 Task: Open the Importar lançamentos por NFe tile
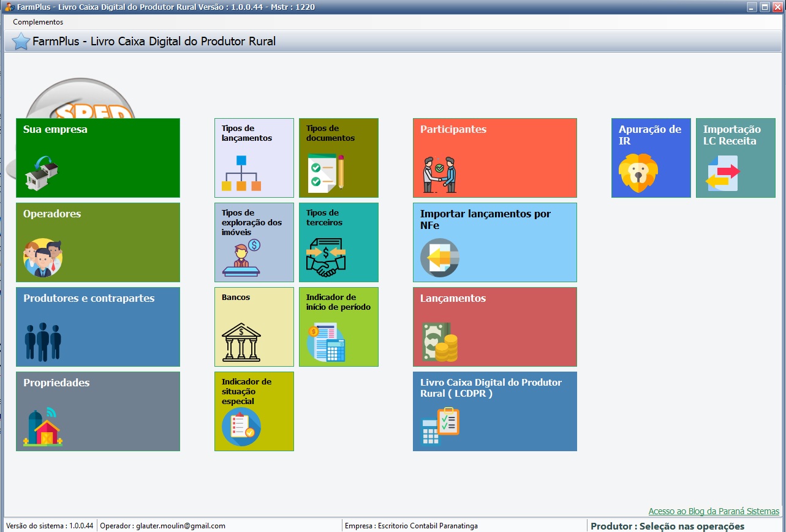[495, 242]
